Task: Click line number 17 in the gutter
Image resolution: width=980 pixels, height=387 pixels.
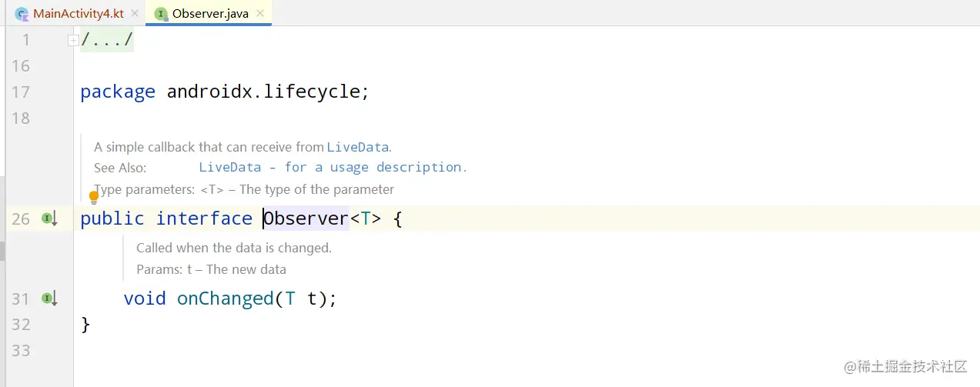Action: 21,92
